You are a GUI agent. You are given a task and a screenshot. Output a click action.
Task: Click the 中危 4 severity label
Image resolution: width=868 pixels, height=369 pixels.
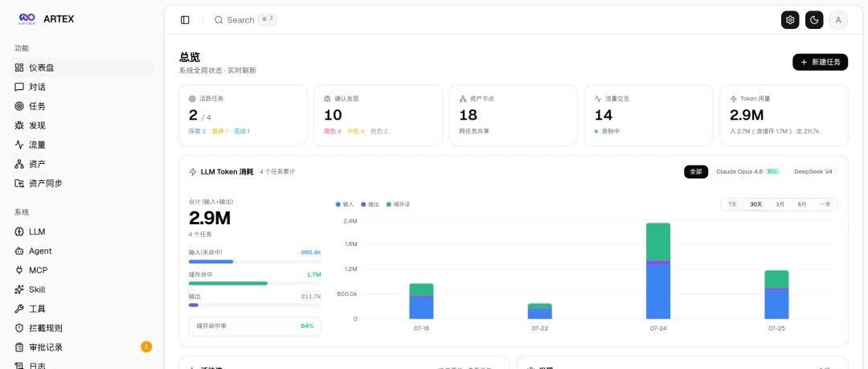(356, 131)
